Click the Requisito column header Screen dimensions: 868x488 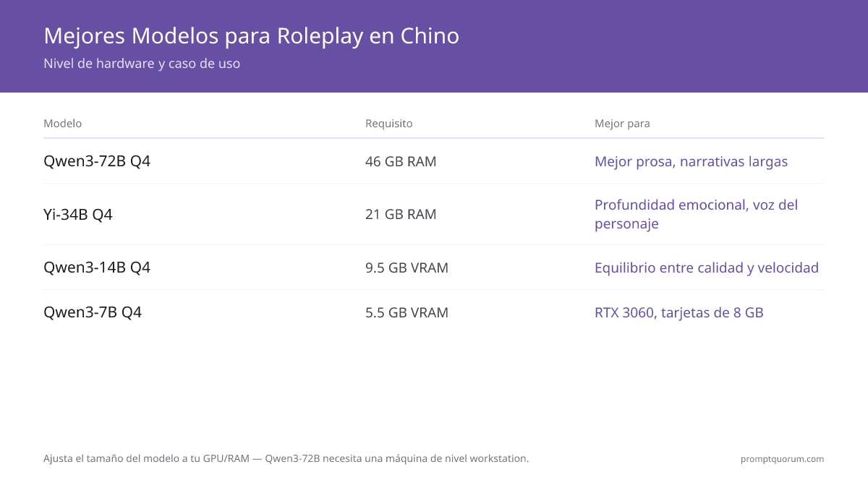(x=389, y=124)
